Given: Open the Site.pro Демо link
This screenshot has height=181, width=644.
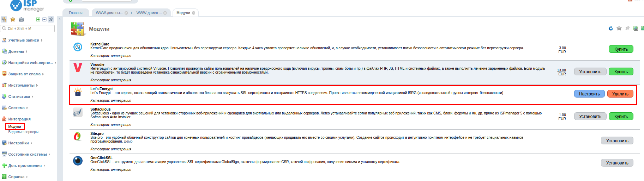Looking at the screenshot, I should coord(128,142).
